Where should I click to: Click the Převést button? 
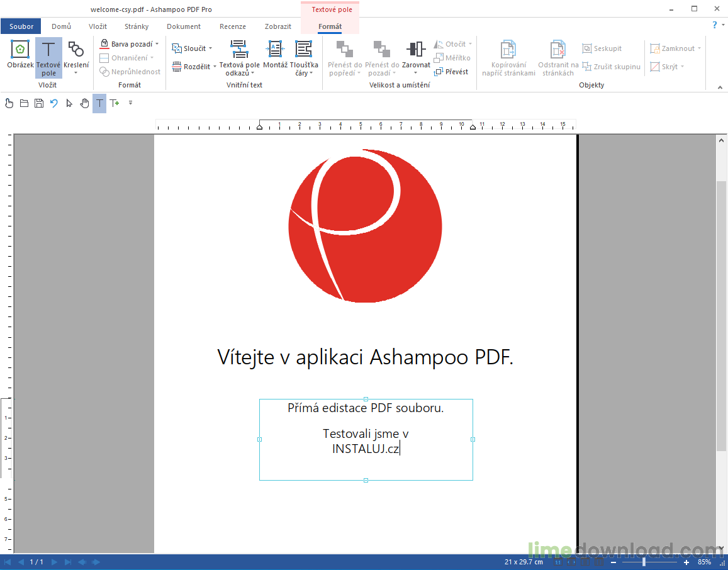click(x=451, y=71)
